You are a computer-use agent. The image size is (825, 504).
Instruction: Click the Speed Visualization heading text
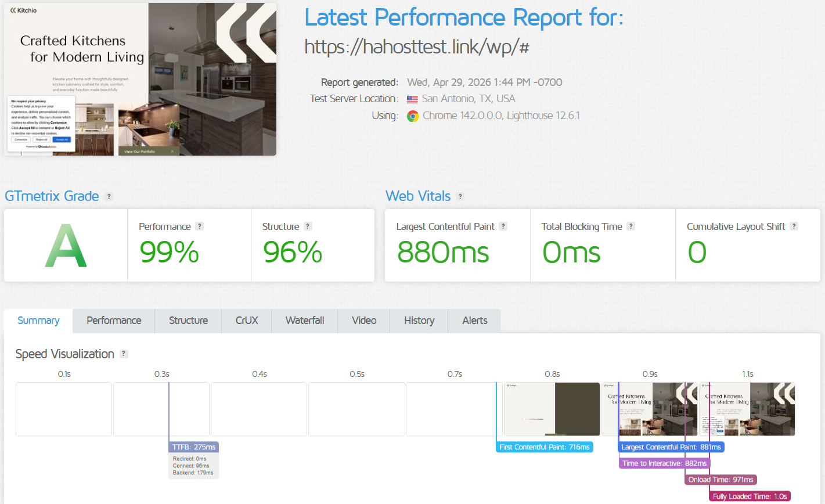[65, 354]
